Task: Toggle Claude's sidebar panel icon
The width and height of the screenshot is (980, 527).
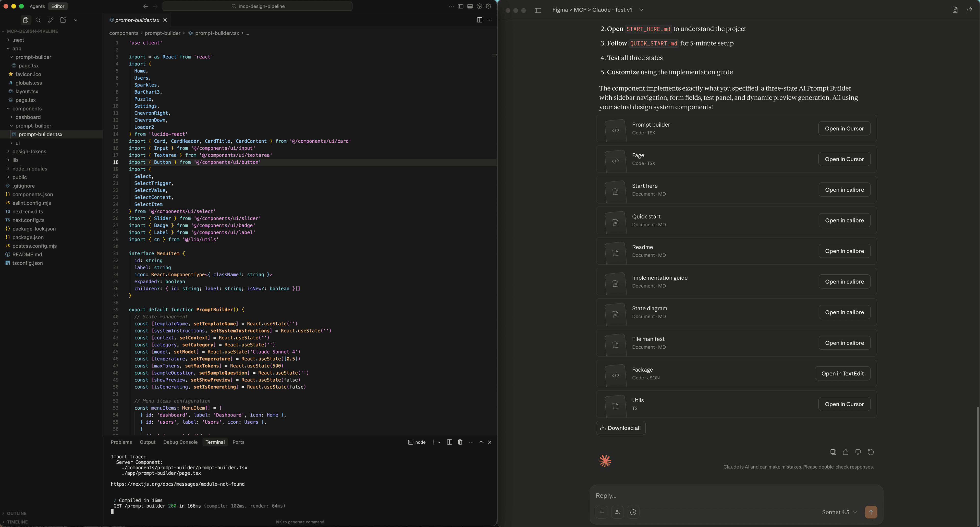Action: click(x=537, y=10)
